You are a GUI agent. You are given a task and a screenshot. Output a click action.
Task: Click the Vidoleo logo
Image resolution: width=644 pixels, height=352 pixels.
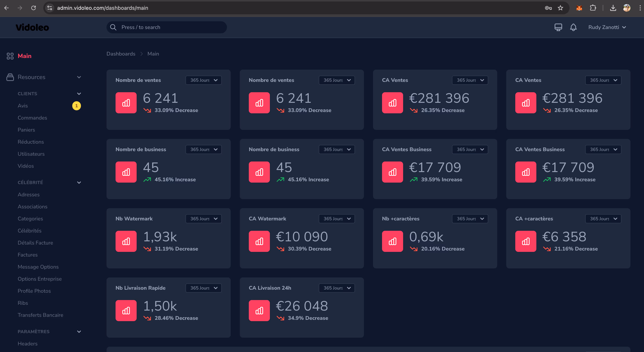32,27
